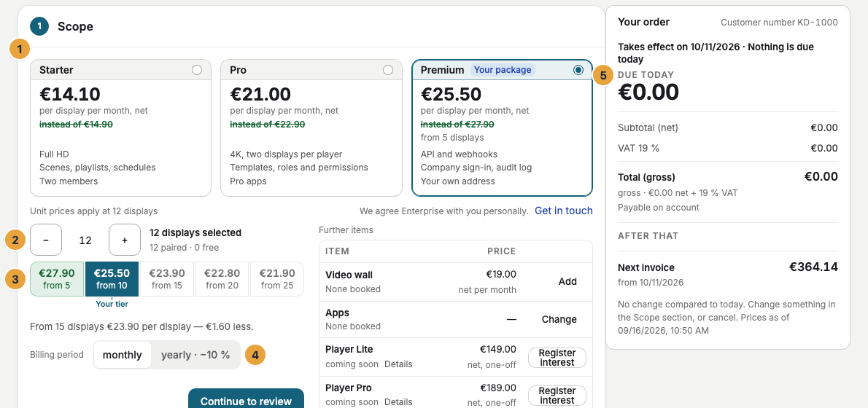Open Details for Player Pro
The height and width of the screenshot is (408, 868).
(x=398, y=402)
